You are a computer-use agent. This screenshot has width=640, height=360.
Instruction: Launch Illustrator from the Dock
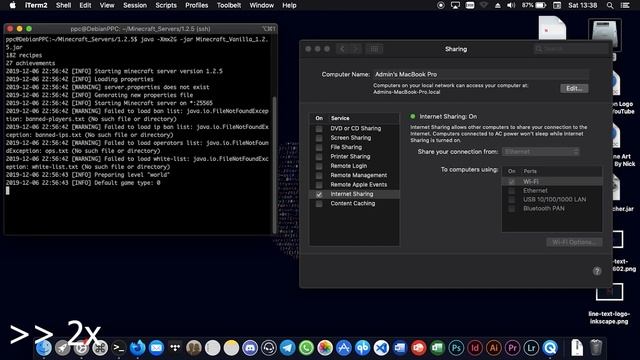point(493,348)
